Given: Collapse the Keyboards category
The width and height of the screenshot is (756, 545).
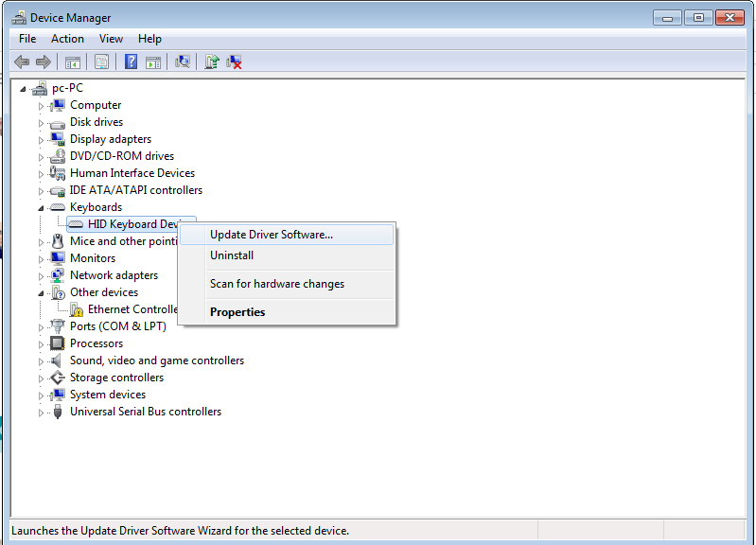Looking at the screenshot, I should point(41,208).
